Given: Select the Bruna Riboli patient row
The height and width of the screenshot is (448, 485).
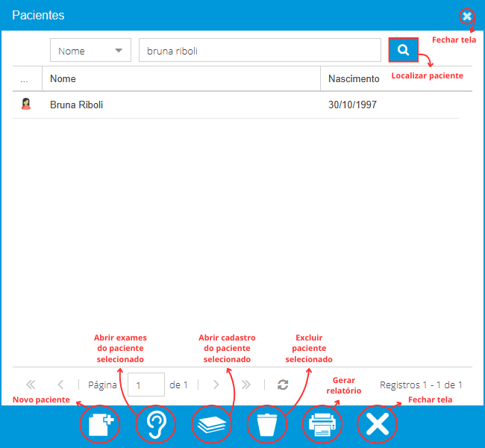Looking at the screenshot, I should point(187,105).
